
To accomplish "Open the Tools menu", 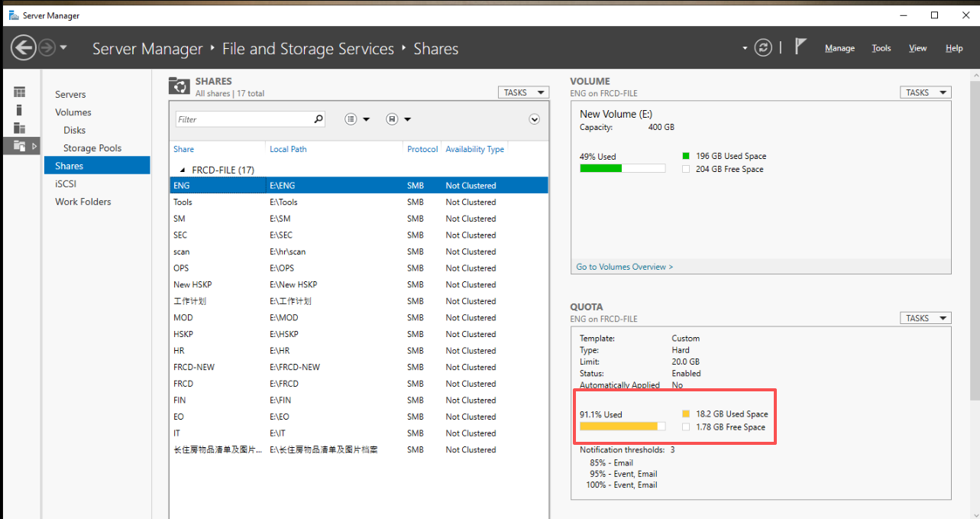I will pyautogui.click(x=881, y=48).
